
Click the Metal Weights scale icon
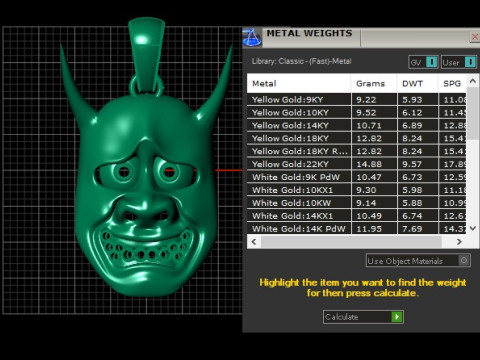(x=252, y=37)
